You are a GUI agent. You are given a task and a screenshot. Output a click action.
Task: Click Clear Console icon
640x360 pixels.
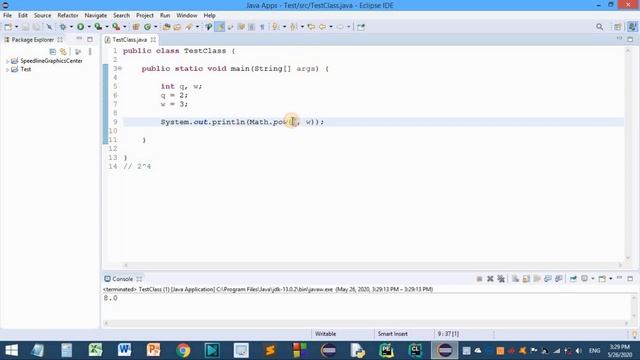tap(516, 279)
